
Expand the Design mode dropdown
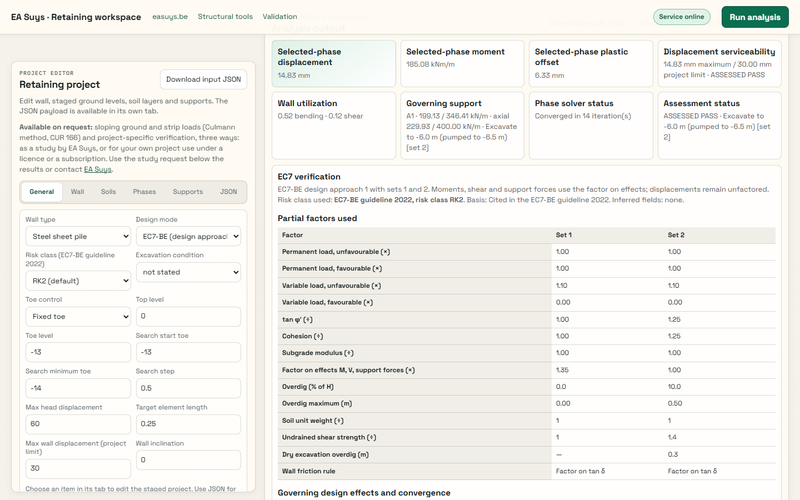[188, 236]
